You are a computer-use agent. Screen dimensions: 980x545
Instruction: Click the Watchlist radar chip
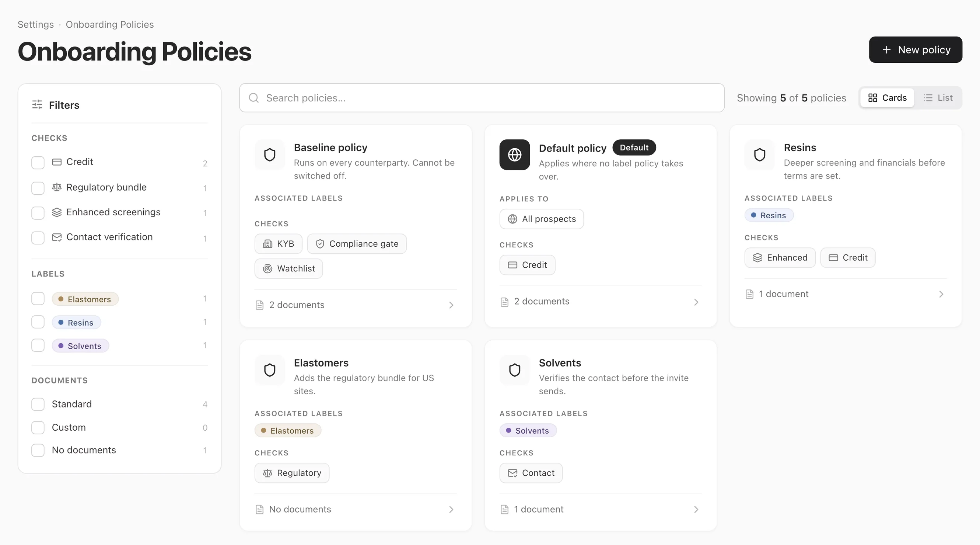(288, 268)
